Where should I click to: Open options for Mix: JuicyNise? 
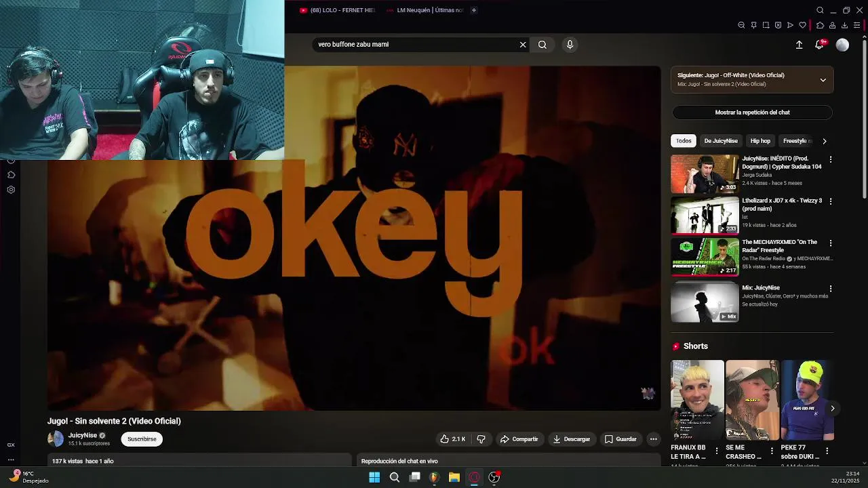(x=831, y=289)
